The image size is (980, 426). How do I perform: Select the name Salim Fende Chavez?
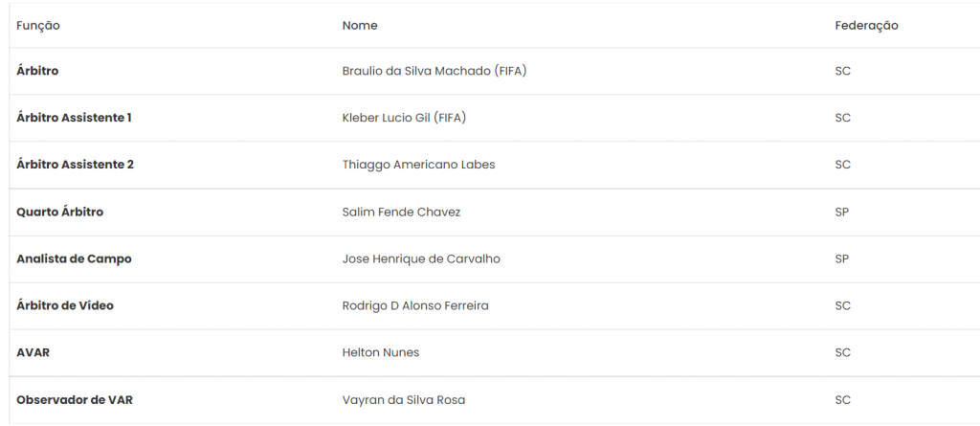pos(401,213)
